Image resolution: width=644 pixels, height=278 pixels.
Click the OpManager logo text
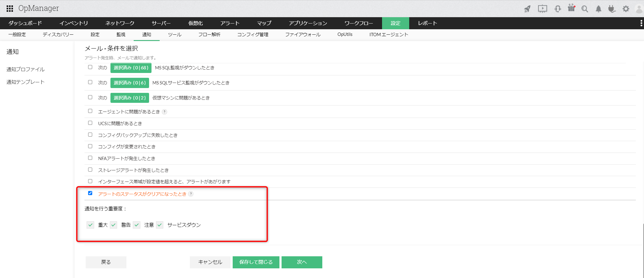[x=39, y=8]
